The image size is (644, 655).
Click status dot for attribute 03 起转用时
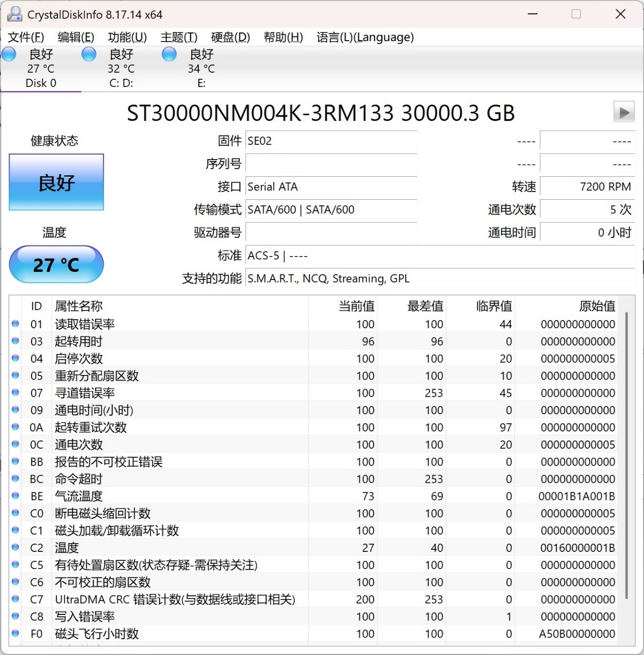click(x=15, y=341)
